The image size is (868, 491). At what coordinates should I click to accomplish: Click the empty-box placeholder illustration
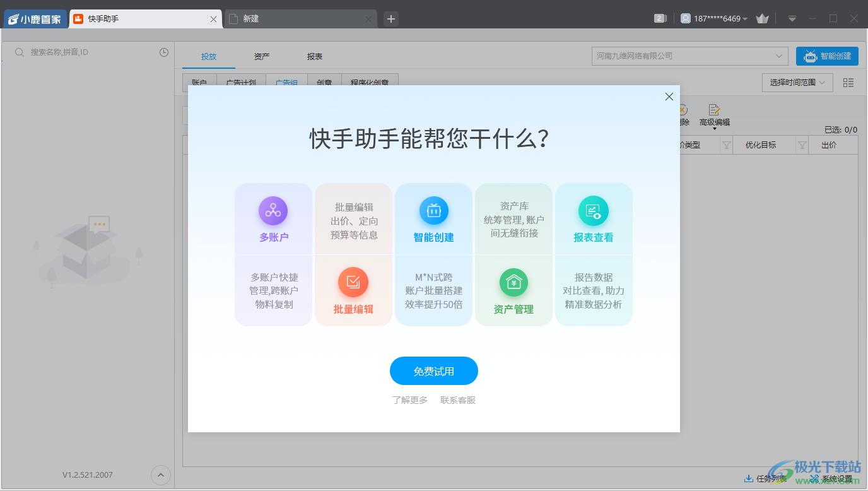[x=88, y=251]
